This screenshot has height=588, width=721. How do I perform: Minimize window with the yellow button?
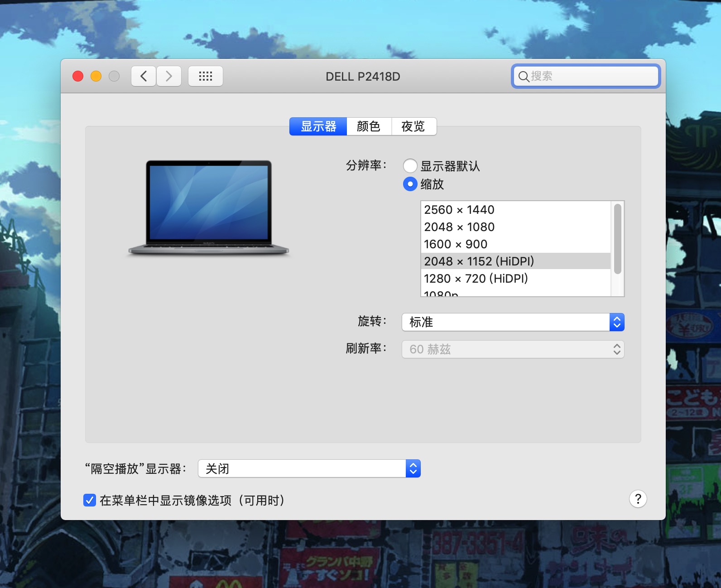click(96, 76)
